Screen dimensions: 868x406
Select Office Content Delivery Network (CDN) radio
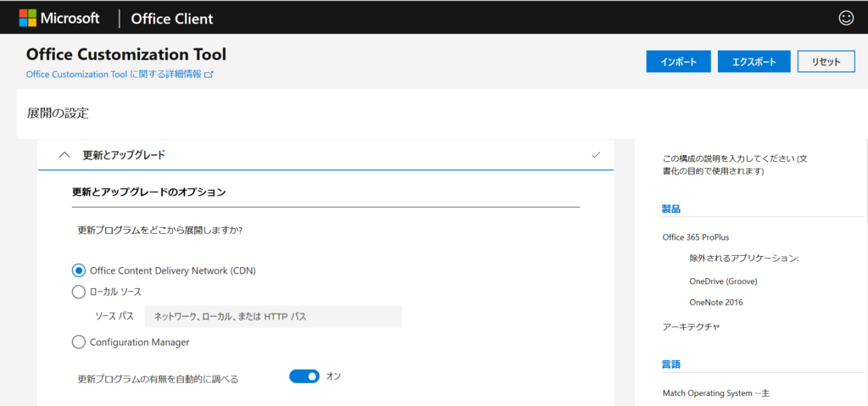coord(79,271)
